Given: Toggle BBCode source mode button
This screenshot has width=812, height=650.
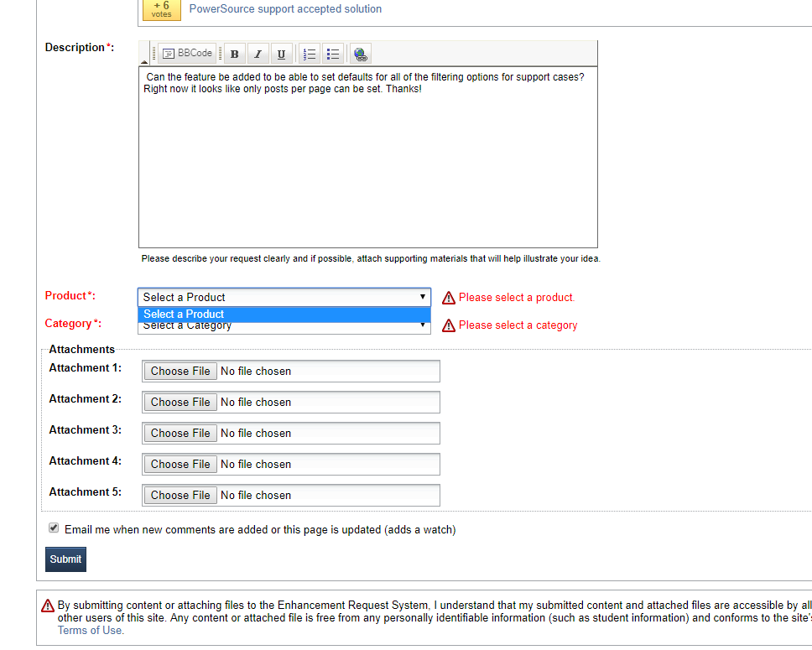Looking at the screenshot, I should click(x=187, y=54).
